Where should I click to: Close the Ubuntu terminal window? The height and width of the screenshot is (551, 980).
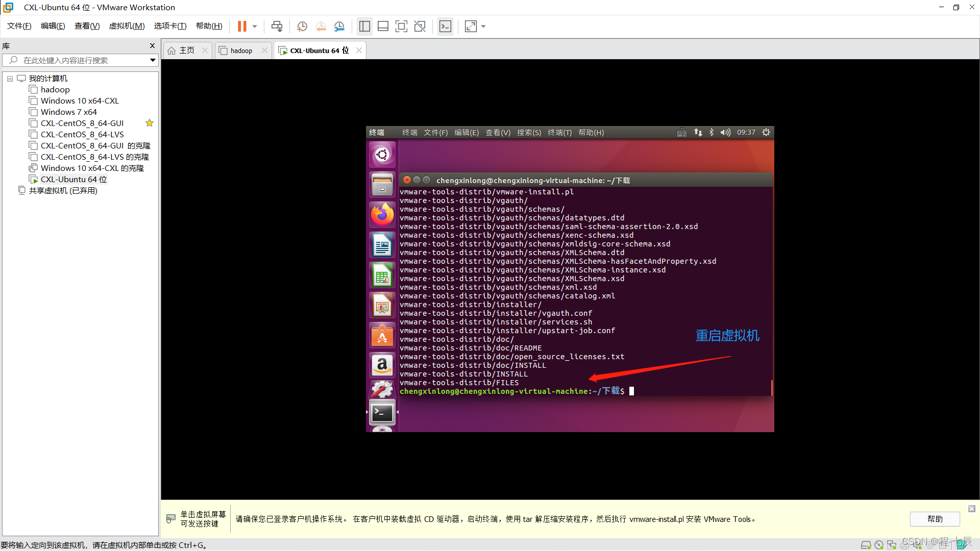[x=407, y=180]
